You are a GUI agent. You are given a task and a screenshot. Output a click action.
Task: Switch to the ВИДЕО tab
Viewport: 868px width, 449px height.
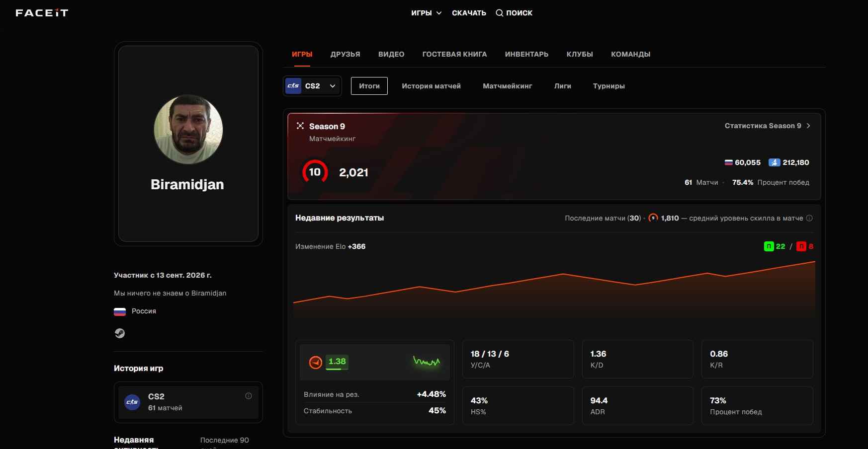tap(391, 54)
